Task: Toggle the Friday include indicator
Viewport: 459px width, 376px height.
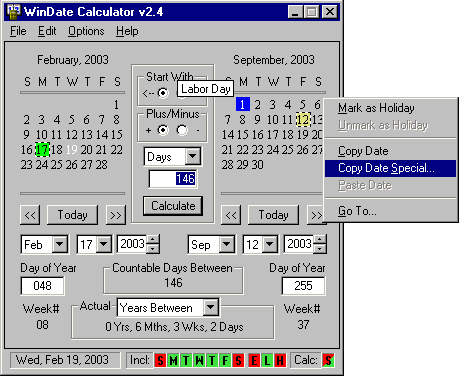Action: click(225, 360)
